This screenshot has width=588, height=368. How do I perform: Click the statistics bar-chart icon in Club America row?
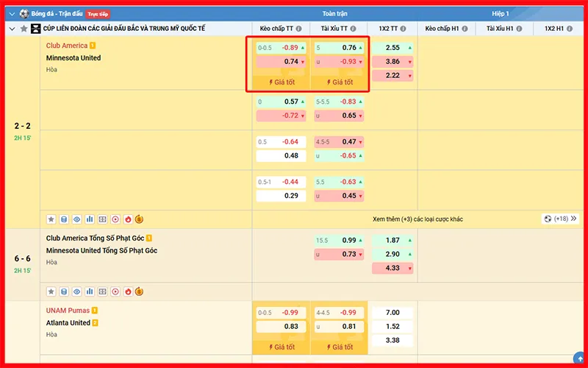(90, 219)
